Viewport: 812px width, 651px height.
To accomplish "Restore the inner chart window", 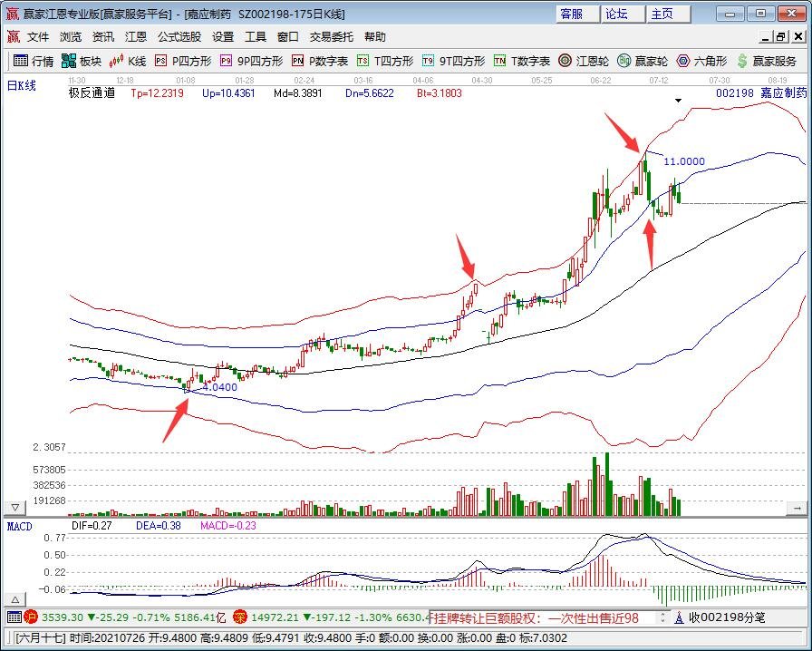I will coord(781,37).
